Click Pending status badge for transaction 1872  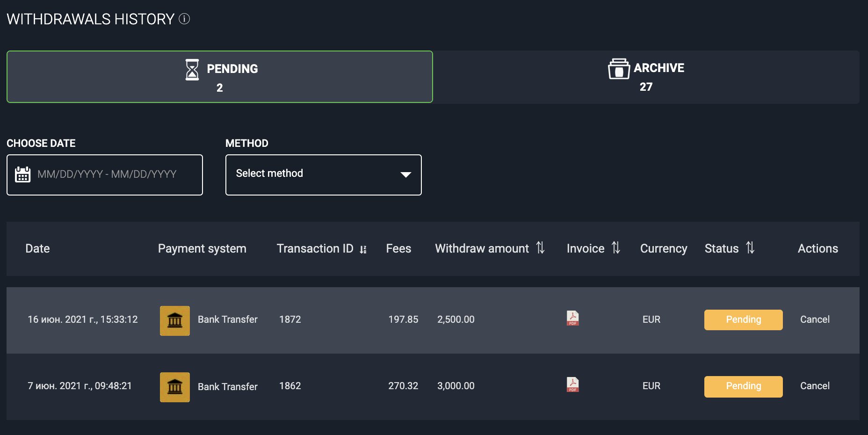click(743, 319)
